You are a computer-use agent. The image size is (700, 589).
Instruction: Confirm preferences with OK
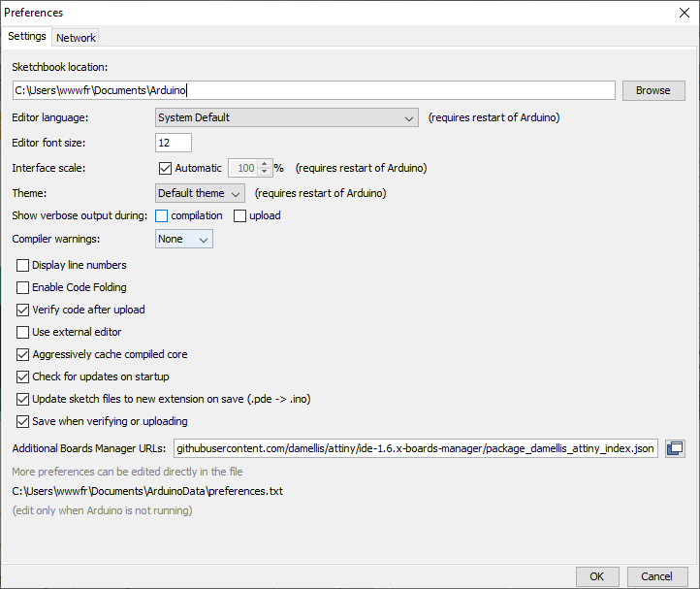click(x=597, y=576)
